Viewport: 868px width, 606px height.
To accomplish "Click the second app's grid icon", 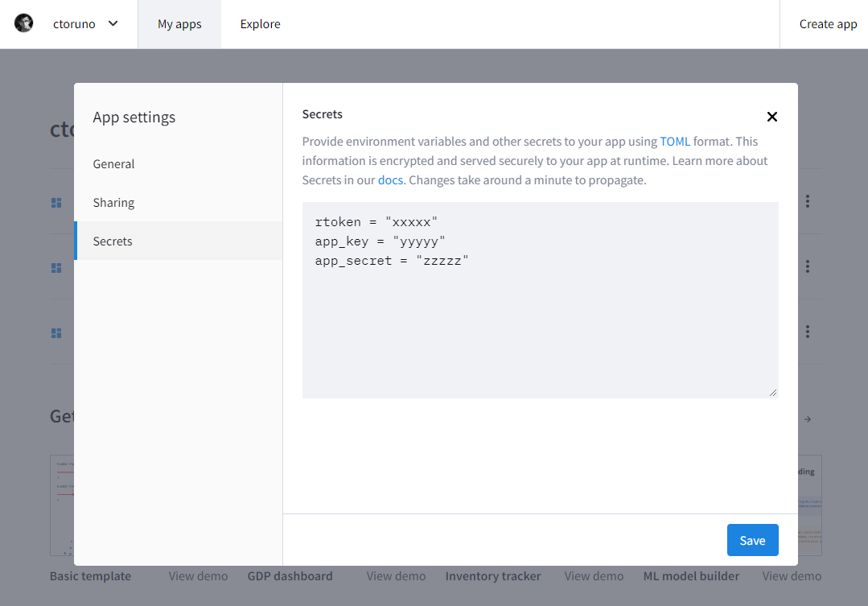I will (56, 268).
